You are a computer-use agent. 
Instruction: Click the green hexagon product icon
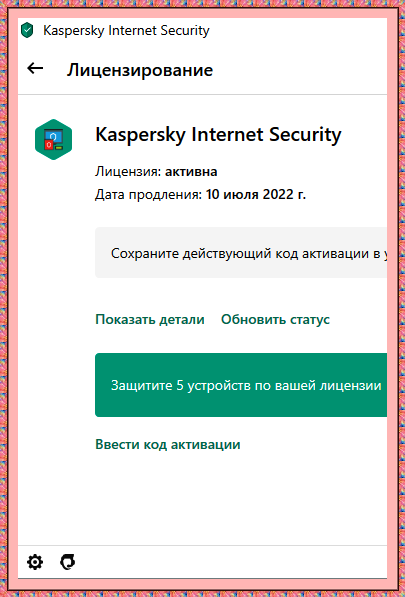coord(53,139)
